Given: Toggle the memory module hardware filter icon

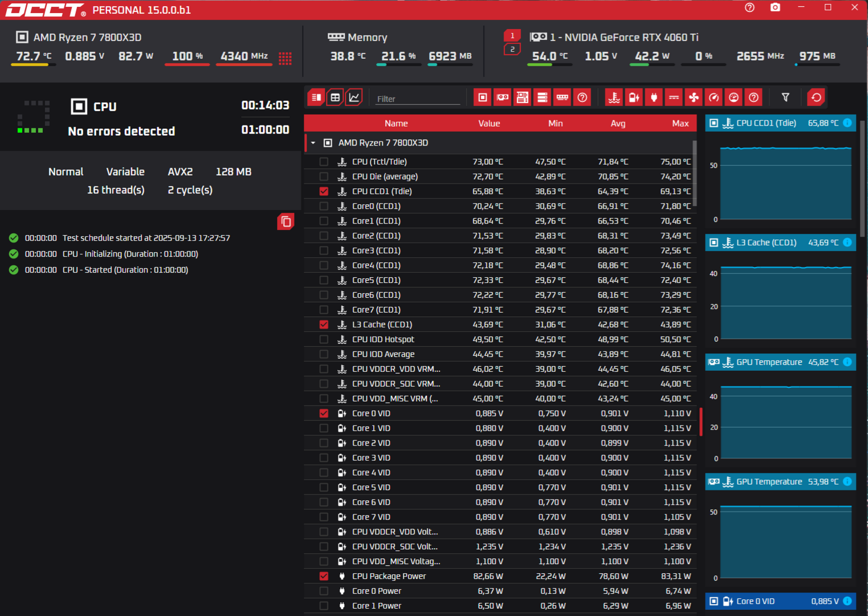Looking at the screenshot, I should coord(563,98).
